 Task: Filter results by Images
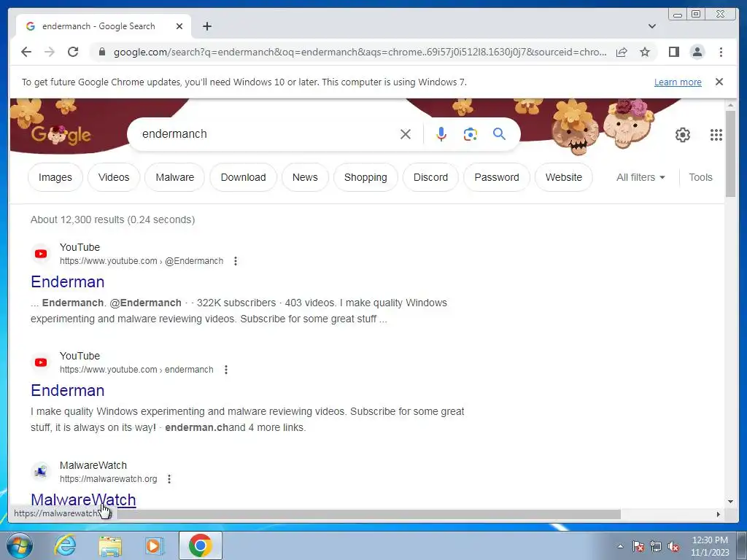click(55, 177)
